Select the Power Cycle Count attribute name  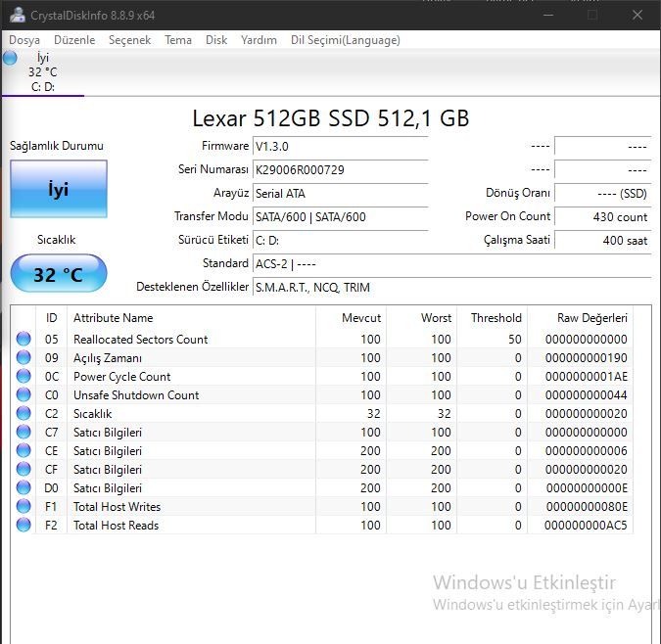121,377
